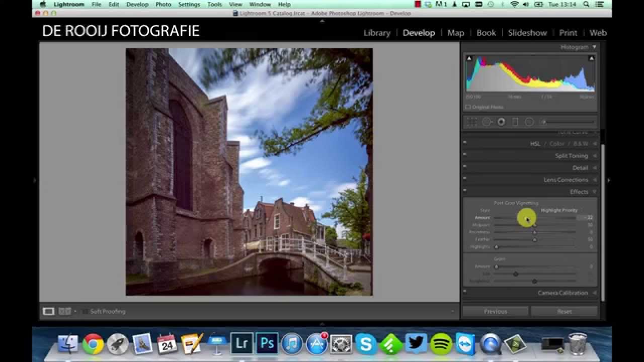Screen dimensions: 644x362
Task: Click the vignette Feather slider handle
Action: (534, 240)
